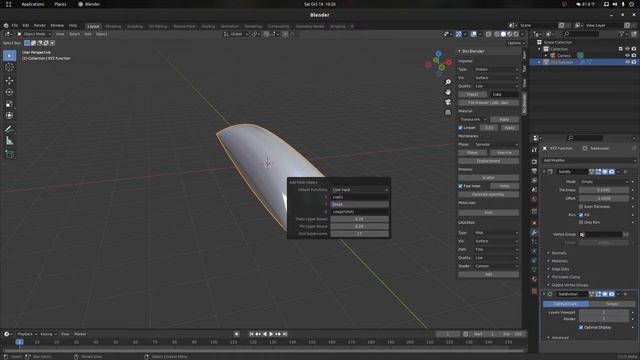Hide XYZ Function in viewport via eye
Screen dimensions: 640x360
click(627, 62)
